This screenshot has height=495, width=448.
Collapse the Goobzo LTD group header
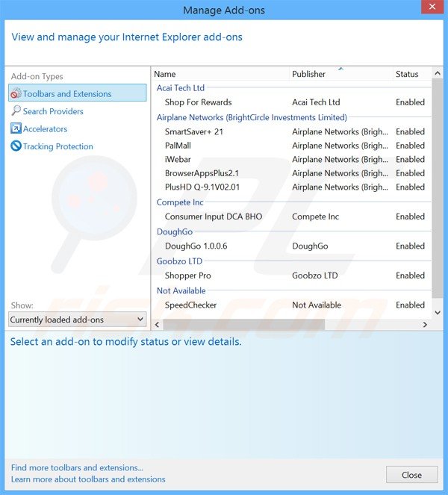click(179, 261)
